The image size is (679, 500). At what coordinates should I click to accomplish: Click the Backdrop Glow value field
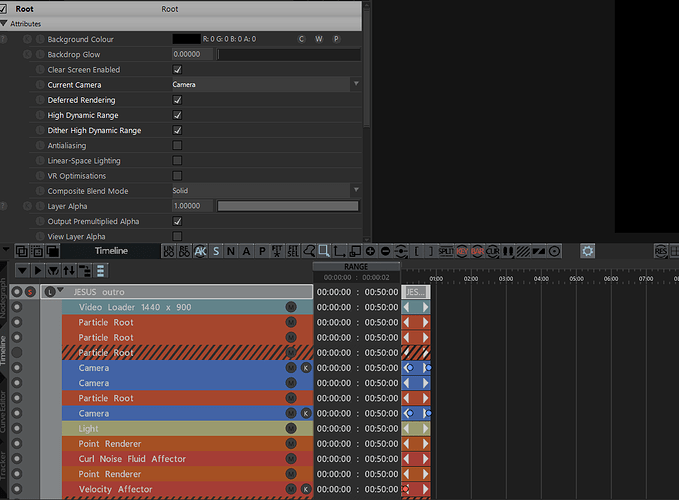pyautogui.click(x=192, y=55)
